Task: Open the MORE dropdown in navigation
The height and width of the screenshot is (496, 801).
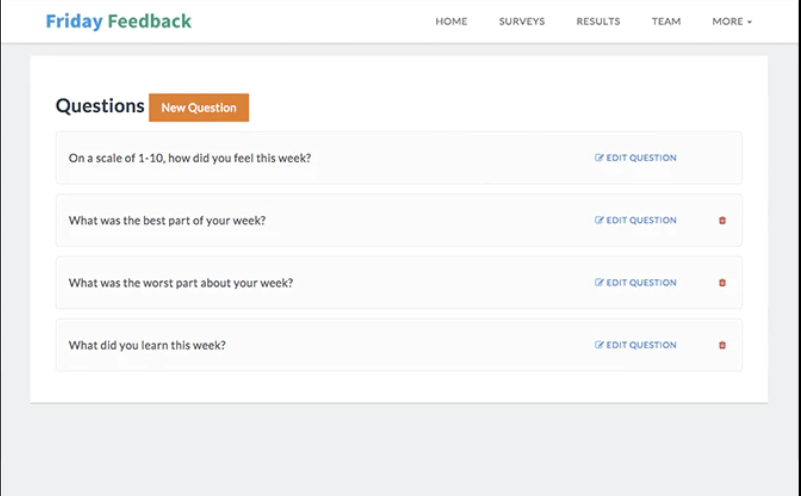Action: tap(731, 21)
